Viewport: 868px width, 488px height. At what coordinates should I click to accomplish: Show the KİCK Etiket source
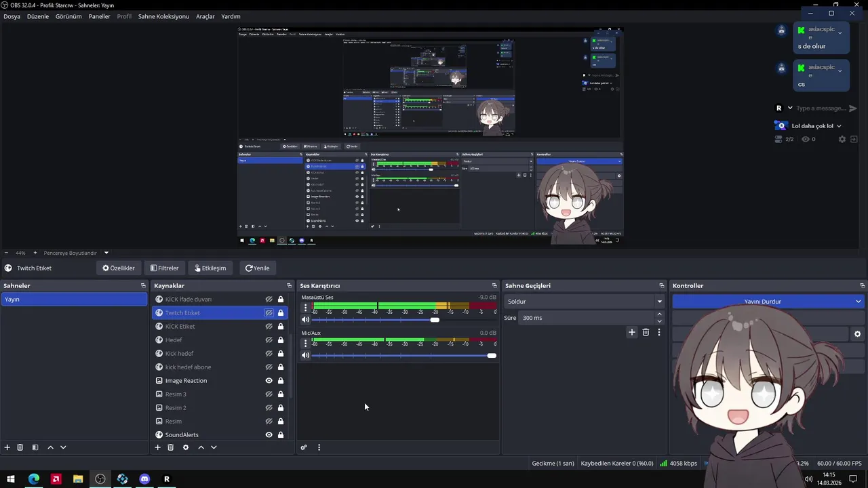point(269,326)
